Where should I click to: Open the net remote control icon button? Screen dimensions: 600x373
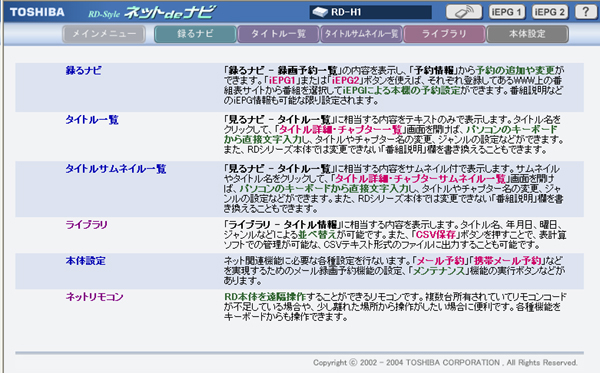464,12
